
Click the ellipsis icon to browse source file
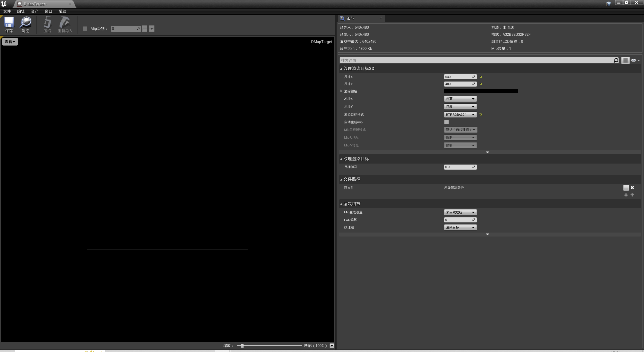pyautogui.click(x=626, y=188)
